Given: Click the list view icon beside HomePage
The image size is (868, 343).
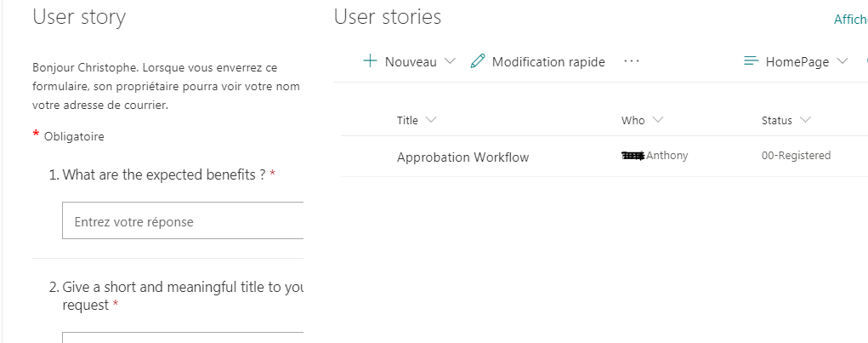Looking at the screenshot, I should tap(751, 61).
